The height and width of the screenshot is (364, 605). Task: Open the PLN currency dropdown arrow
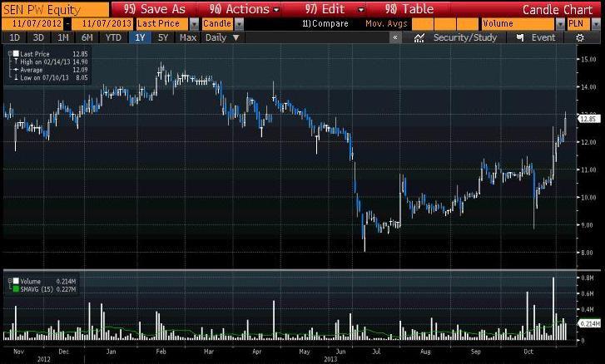click(x=596, y=24)
